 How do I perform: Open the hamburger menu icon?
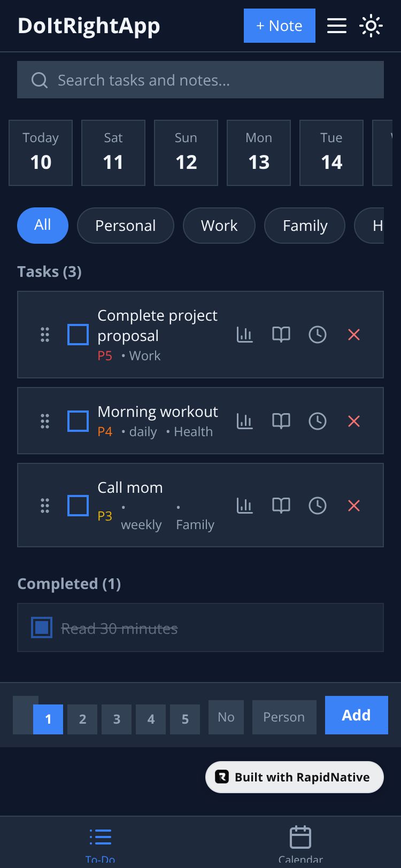click(x=337, y=26)
